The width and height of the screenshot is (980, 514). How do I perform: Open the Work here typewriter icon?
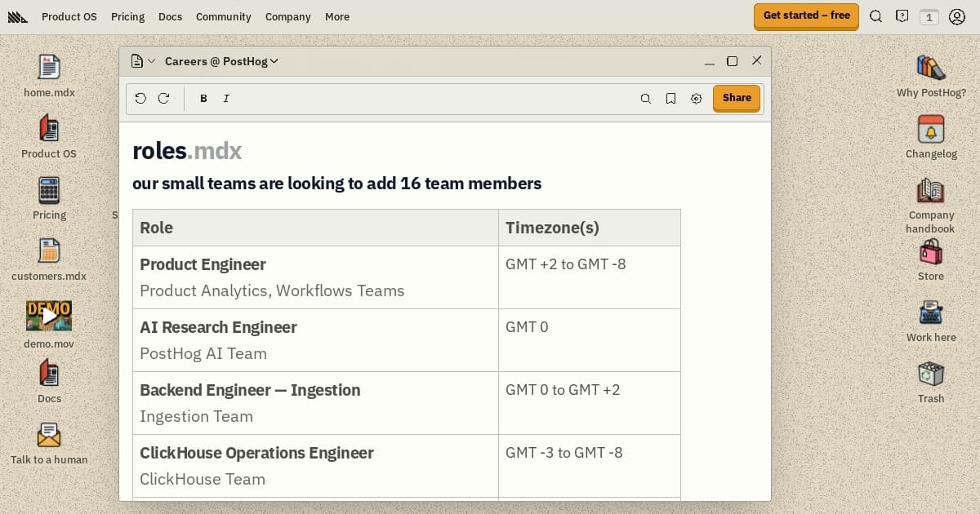(931, 312)
